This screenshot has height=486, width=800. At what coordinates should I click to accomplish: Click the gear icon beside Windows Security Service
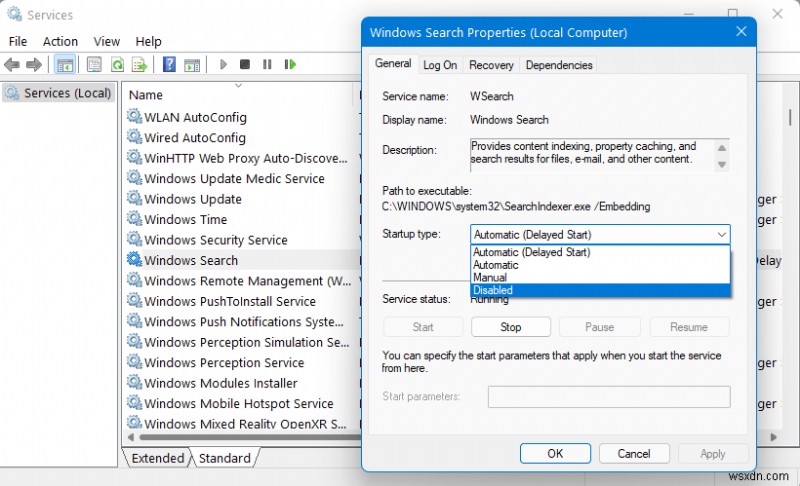click(134, 239)
